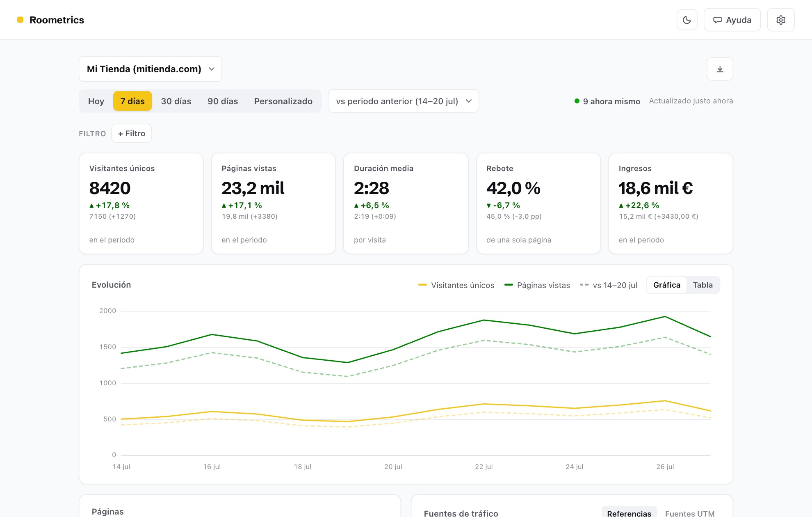Add a filter with + Filtro
812x517 pixels.
[x=132, y=133]
